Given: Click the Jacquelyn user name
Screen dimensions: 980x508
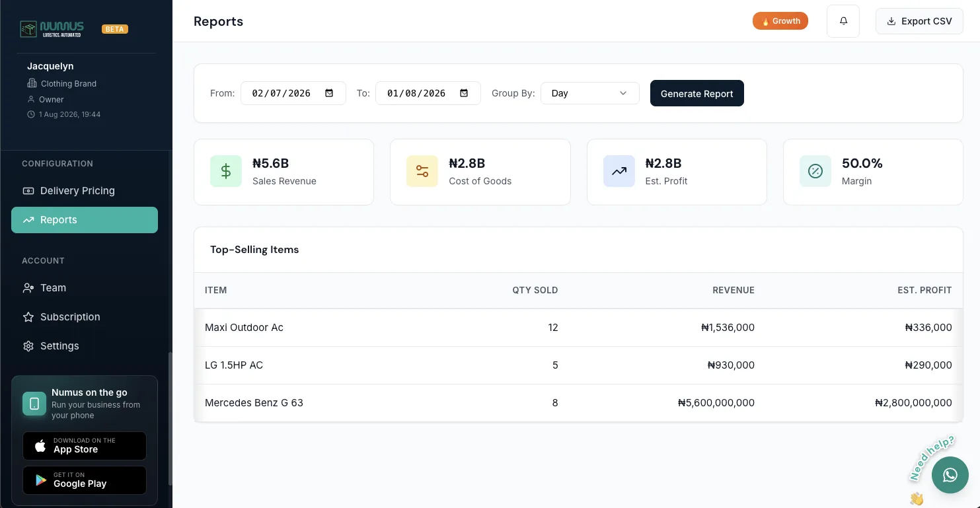Looking at the screenshot, I should (50, 66).
